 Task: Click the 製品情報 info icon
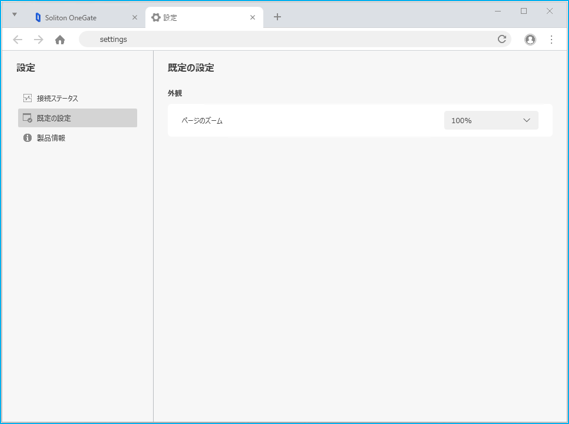pyautogui.click(x=27, y=138)
